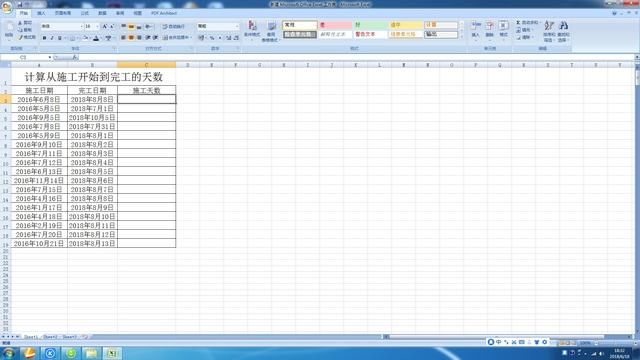
Task: Apply the comma style icon
Action: point(220,38)
